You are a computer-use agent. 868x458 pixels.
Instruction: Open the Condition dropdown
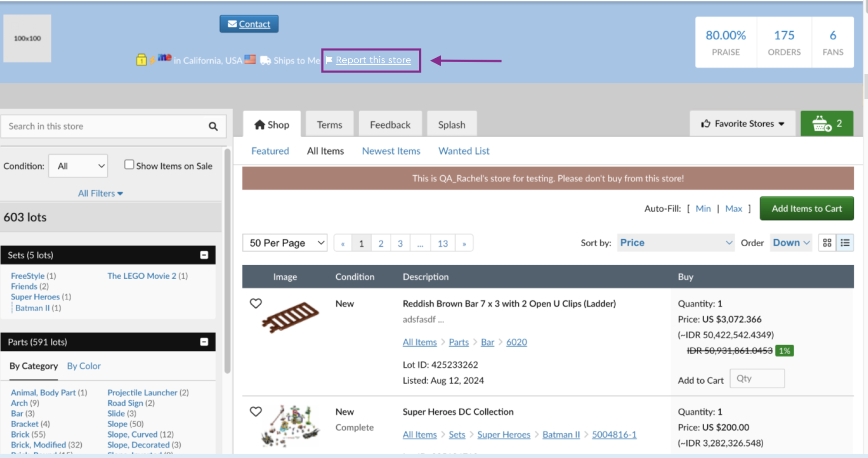click(78, 166)
